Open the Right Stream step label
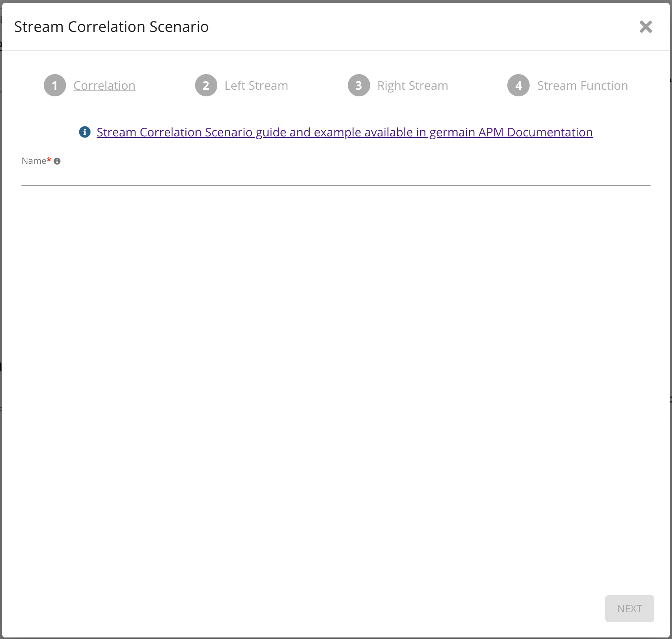672x639 pixels. (x=413, y=86)
